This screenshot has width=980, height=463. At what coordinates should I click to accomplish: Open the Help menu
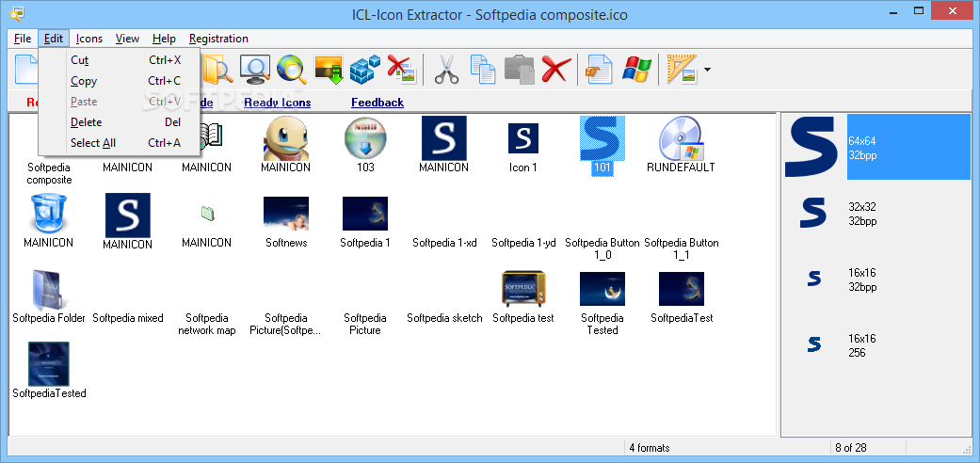[164, 39]
